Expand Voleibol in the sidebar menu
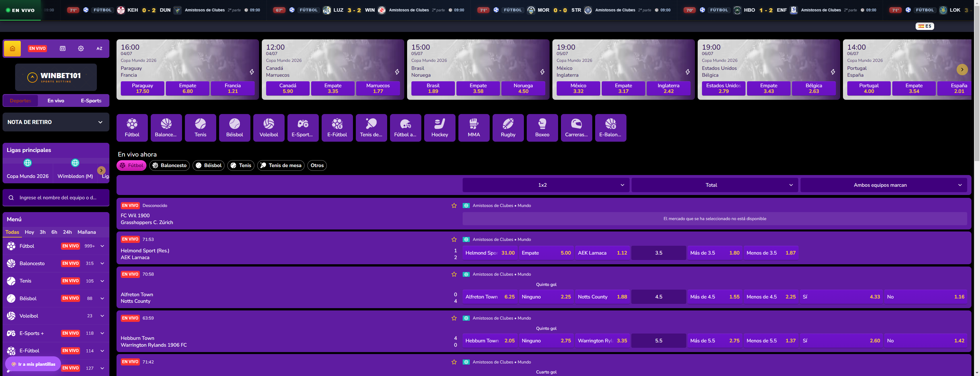980x376 pixels. click(x=102, y=316)
